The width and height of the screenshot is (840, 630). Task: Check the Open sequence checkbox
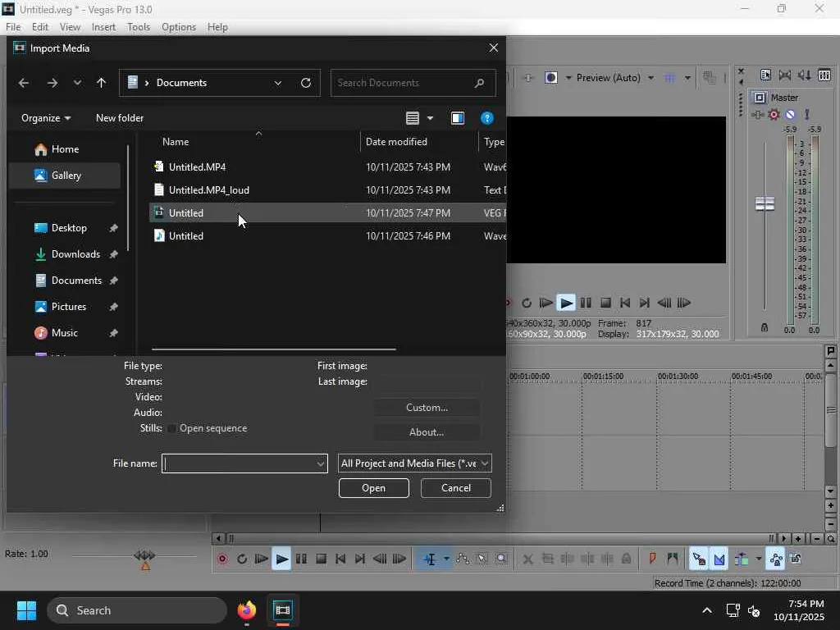tap(171, 428)
